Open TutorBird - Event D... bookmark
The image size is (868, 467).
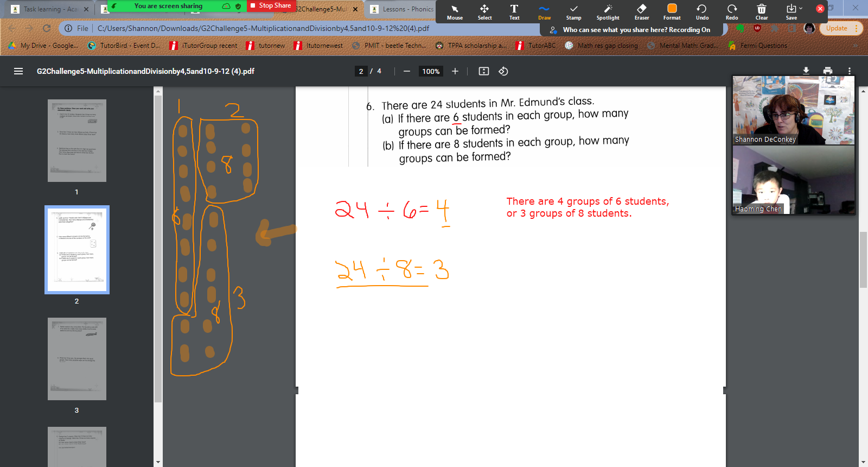(x=124, y=46)
